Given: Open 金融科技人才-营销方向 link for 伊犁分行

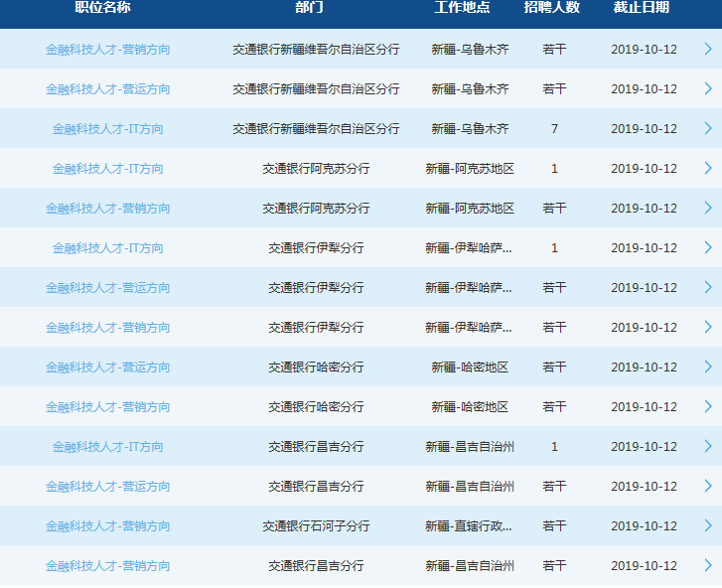Looking at the screenshot, I should tap(107, 327).
